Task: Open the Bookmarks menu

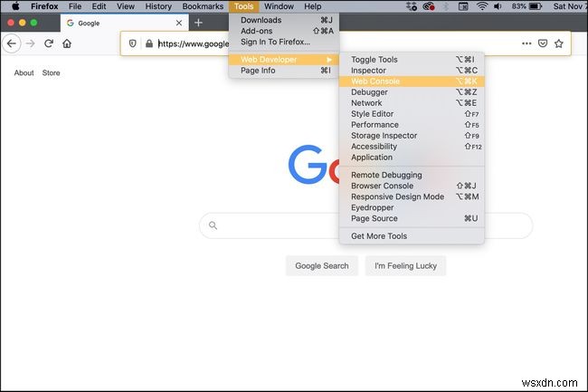Action: (x=203, y=6)
